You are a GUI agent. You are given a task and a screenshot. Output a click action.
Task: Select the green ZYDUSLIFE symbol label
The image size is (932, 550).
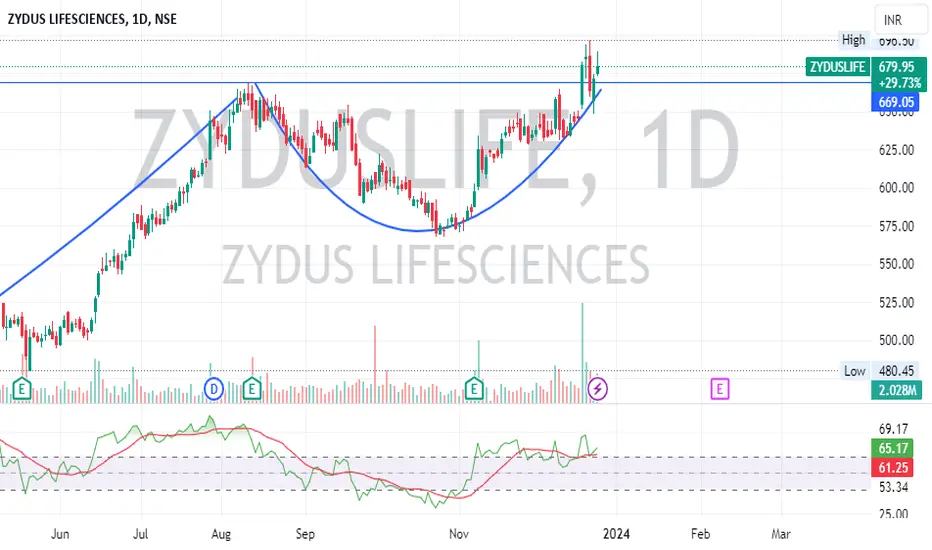point(837,67)
